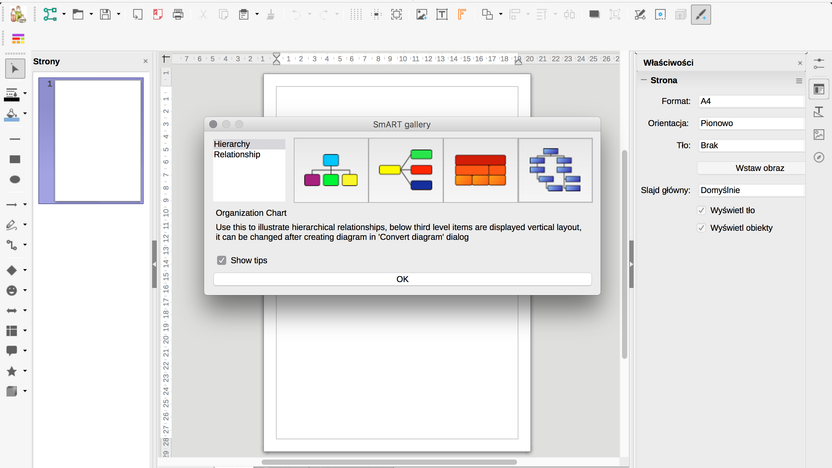
Task: Choose the Select arrow tool
Action: 15,69
